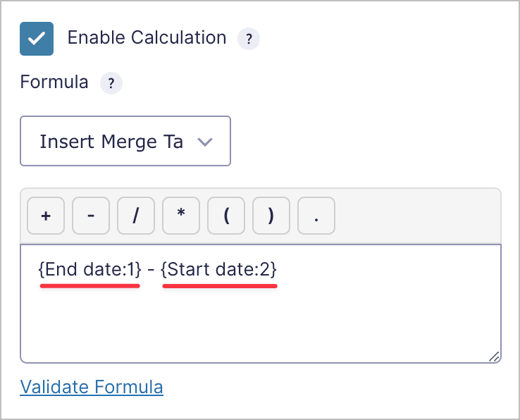Insert the multiplication asterisk operator
Image resolution: width=520 pixels, height=420 pixels.
pyautogui.click(x=181, y=216)
